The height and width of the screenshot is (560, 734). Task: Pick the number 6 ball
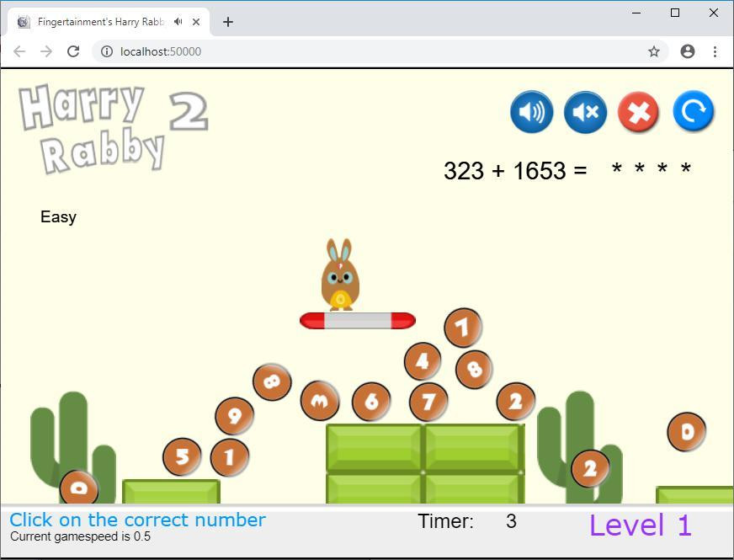point(371,402)
